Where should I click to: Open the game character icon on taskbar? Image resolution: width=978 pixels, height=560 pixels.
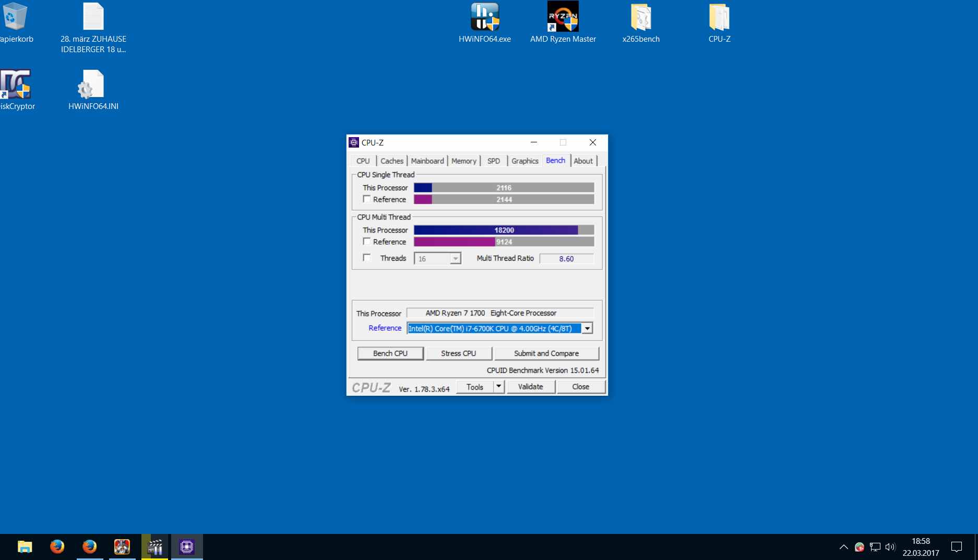tap(122, 546)
